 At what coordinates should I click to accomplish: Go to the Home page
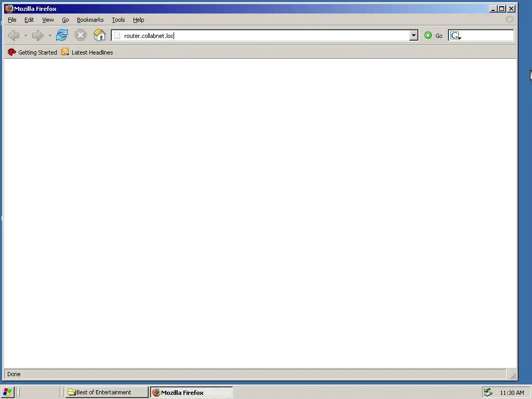click(99, 35)
